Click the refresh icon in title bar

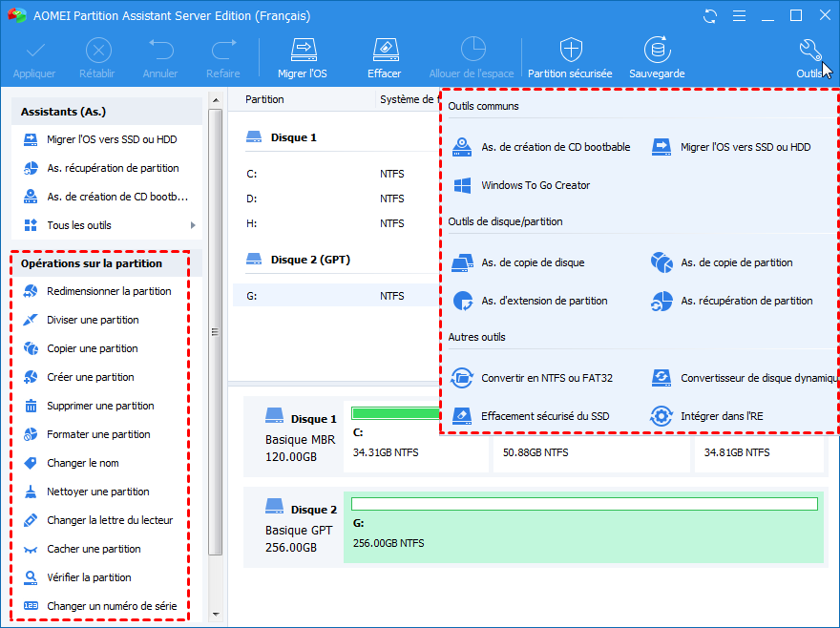(x=710, y=16)
